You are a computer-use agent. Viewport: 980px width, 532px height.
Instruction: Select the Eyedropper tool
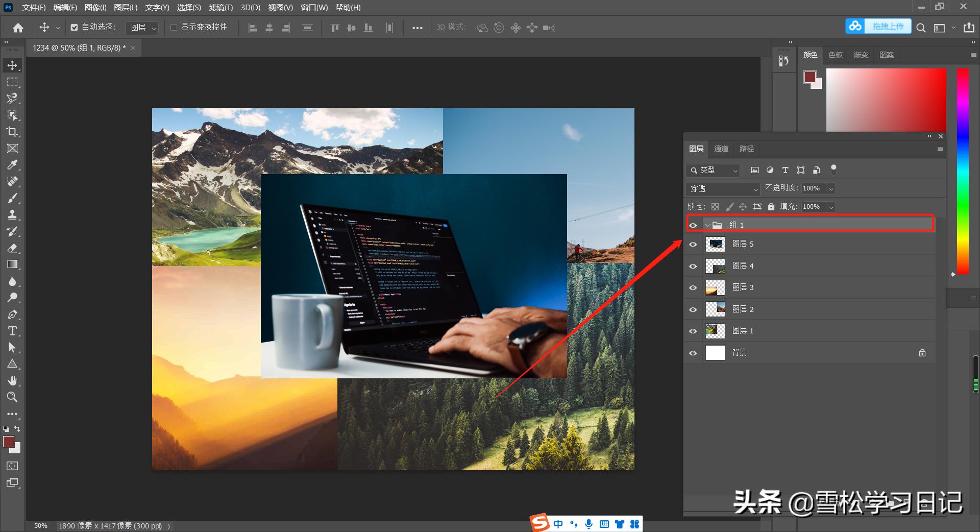12,165
